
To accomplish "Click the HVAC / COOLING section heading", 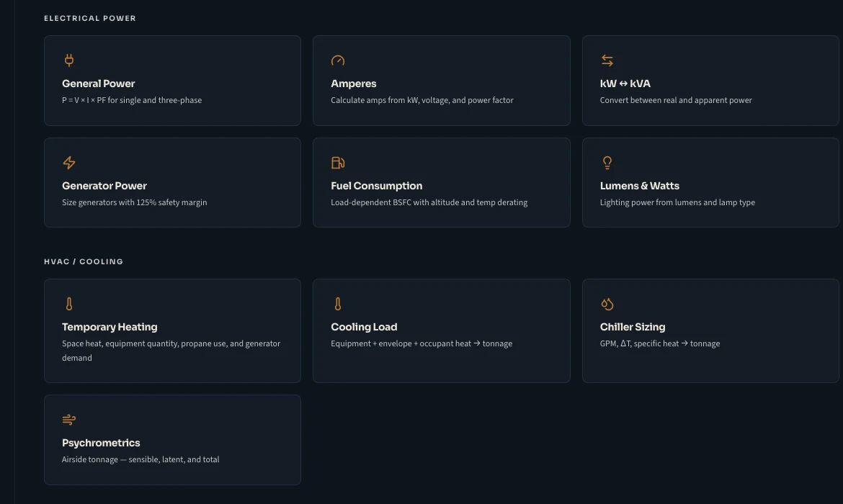I will (x=84, y=261).
